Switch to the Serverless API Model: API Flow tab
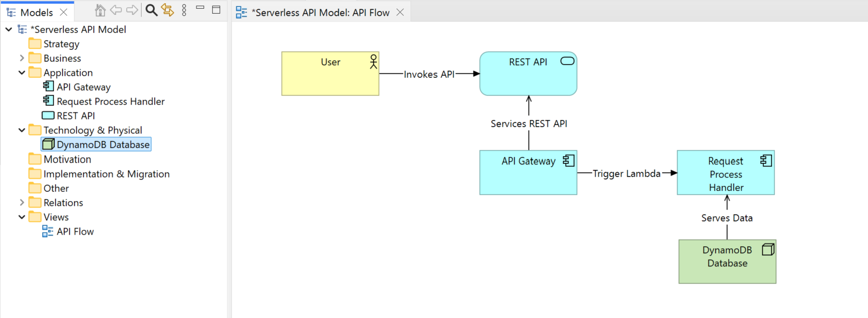Screen dimensions: 868x318 320,13
